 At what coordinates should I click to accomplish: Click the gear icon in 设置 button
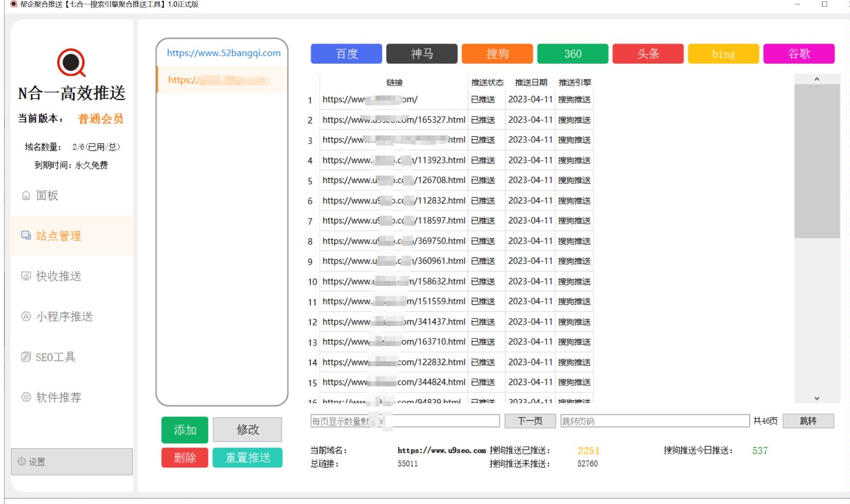click(22, 461)
